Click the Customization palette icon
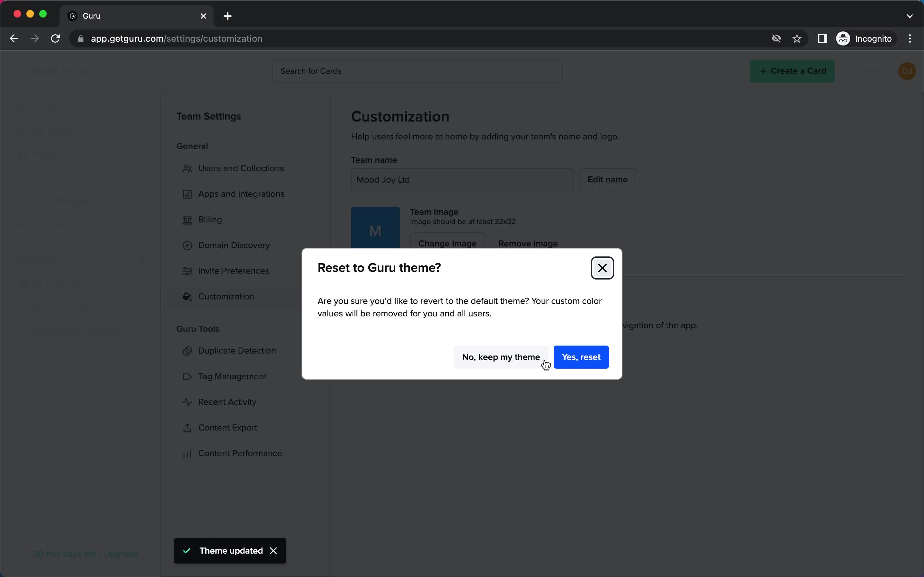The width and height of the screenshot is (924, 577). click(187, 297)
